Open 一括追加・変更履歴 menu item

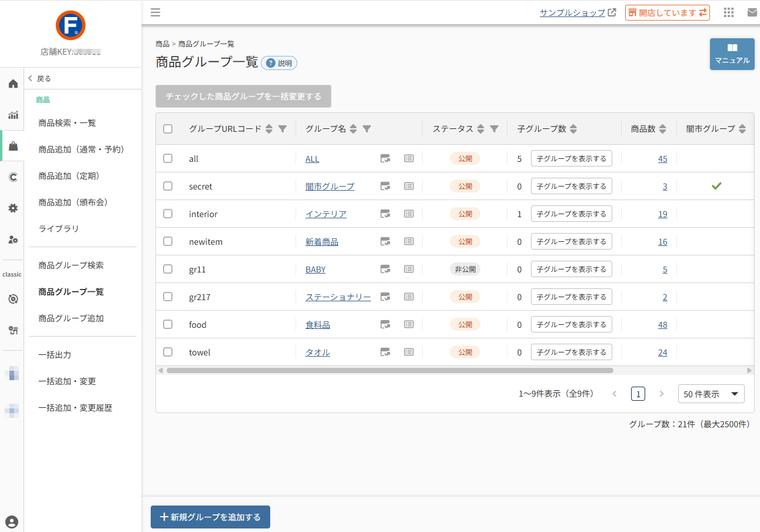(75, 408)
